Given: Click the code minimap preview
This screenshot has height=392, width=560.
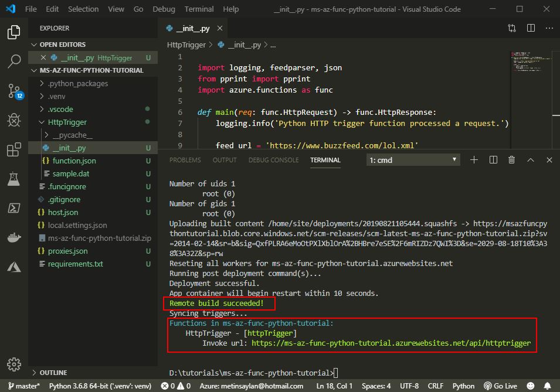Looking at the screenshot, I should click(x=531, y=62).
